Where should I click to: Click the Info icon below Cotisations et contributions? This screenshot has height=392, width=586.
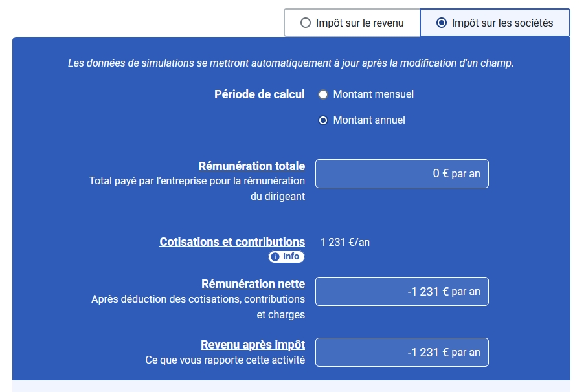click(x=287, y=257)
